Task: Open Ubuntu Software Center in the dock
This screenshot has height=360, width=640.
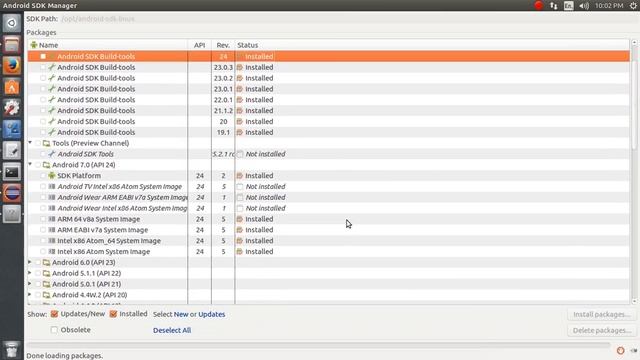Action: (12, 87)
